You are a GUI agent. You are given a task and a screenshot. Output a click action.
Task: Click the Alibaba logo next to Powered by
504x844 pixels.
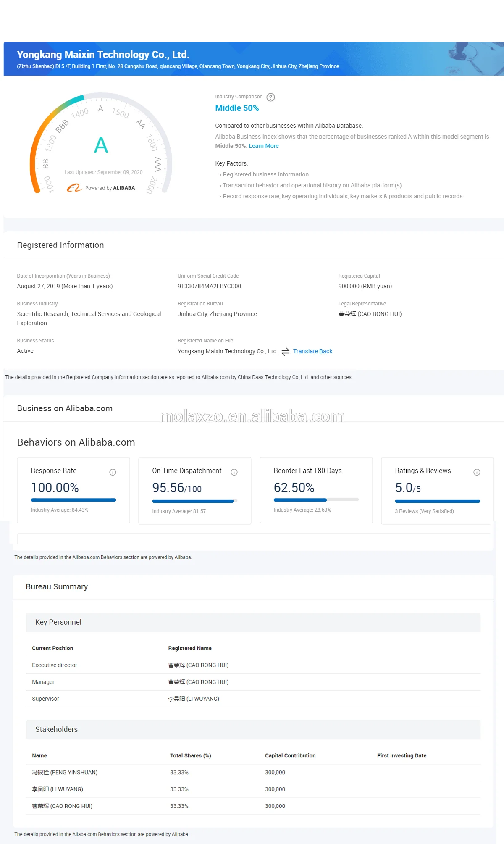pyautogui.click(x=74, y=188)
